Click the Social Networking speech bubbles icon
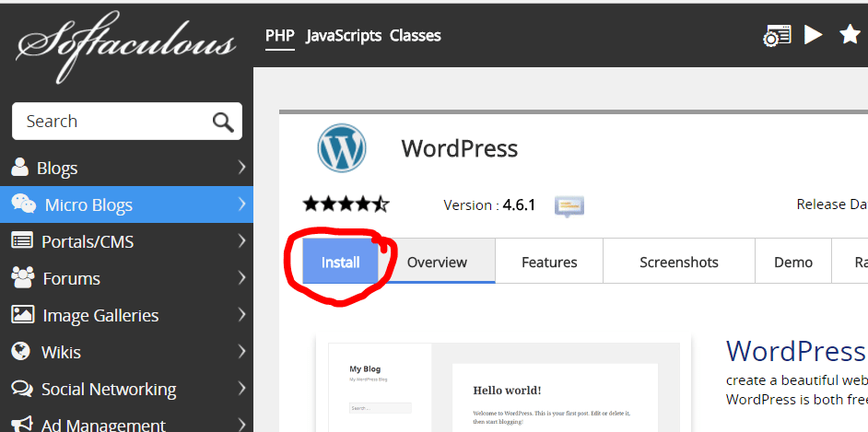Screen dimensions: 868x432 click(22, 389)
